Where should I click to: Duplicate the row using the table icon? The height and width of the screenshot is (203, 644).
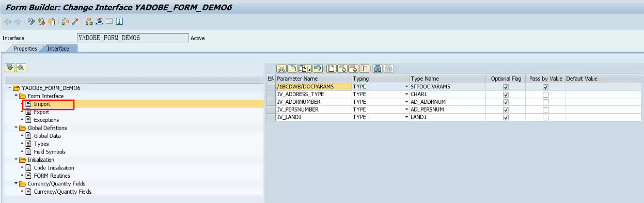[x=364, y=68]
